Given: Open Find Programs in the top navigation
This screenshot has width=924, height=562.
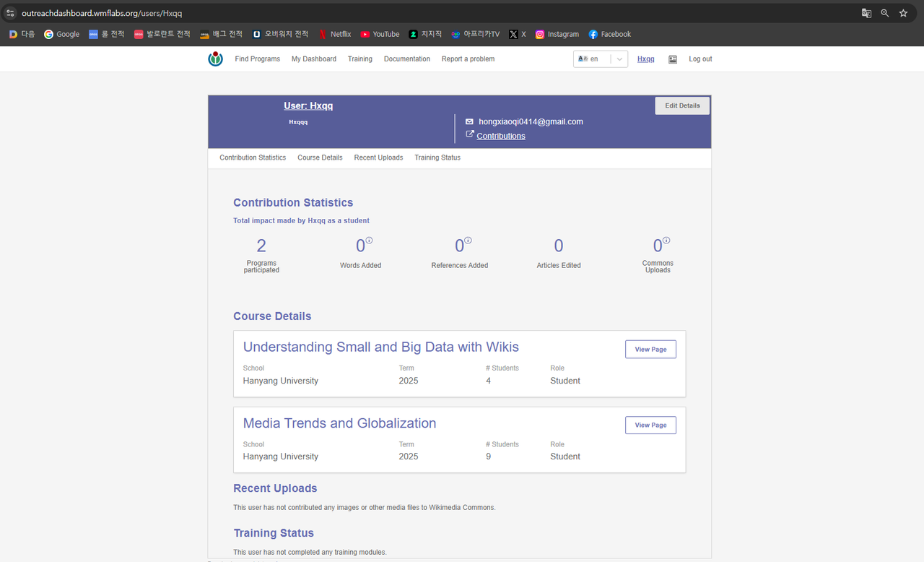Looking at the screenshot, I should pyautogui.click(x=258, y=59).
